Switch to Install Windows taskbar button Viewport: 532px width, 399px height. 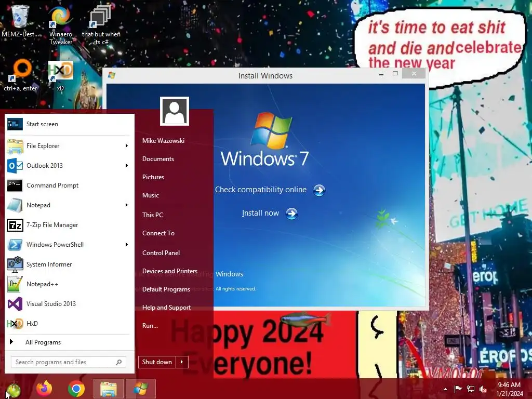pos(140,389)
